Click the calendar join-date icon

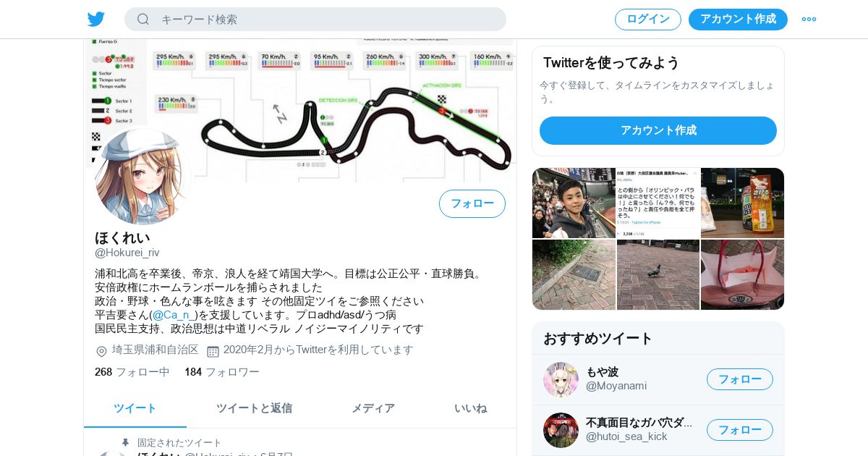pos(213,351)
